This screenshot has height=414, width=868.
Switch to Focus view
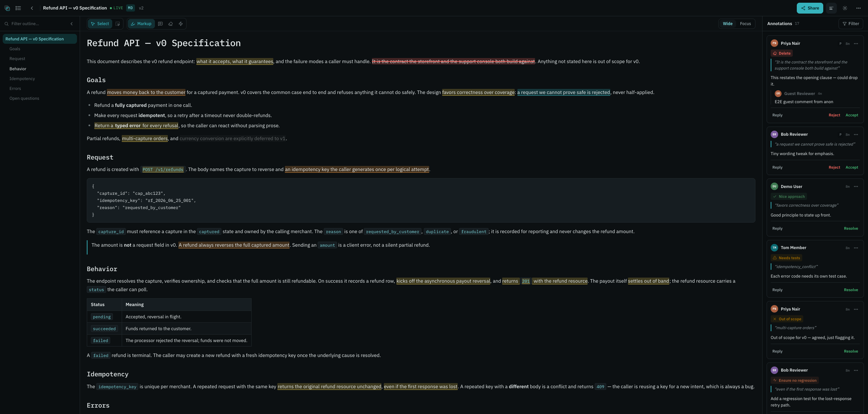point(745,24)
